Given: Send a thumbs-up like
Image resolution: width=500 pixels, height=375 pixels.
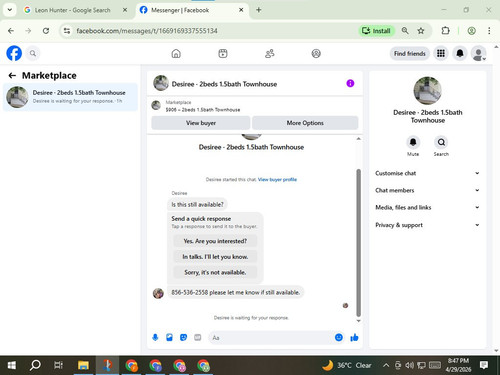Looking at the screenshot, I should (354, 338).
